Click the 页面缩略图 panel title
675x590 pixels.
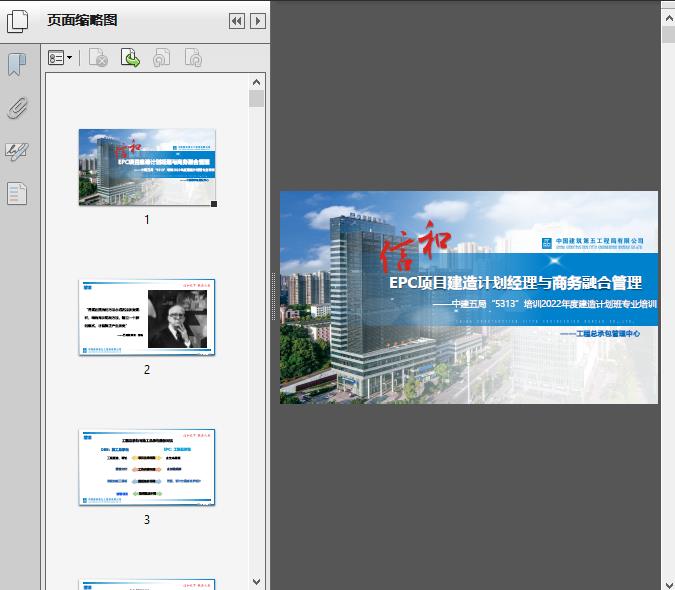click(82, 20)
